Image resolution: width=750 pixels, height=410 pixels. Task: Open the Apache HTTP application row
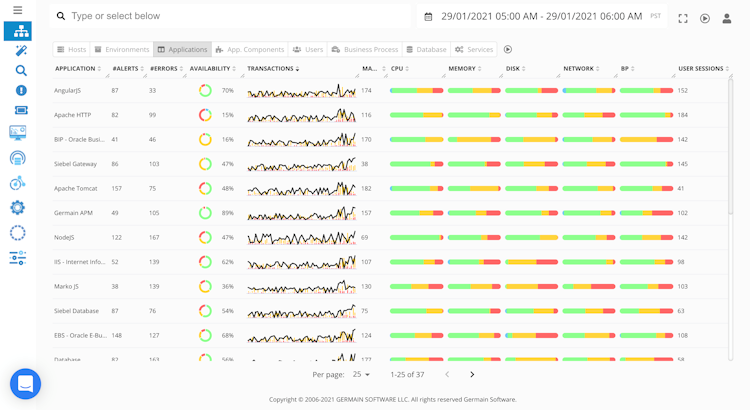391,115
